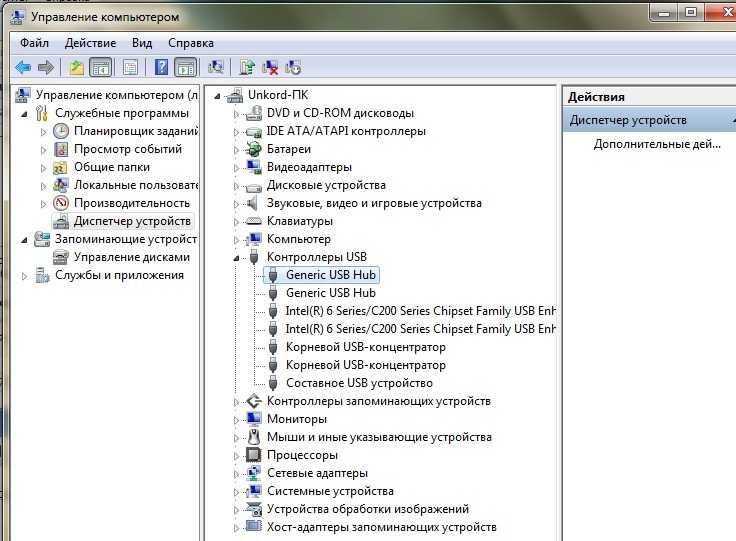
Task: Click the Планировщик заданий clock icon
Action: coord(61,131)
